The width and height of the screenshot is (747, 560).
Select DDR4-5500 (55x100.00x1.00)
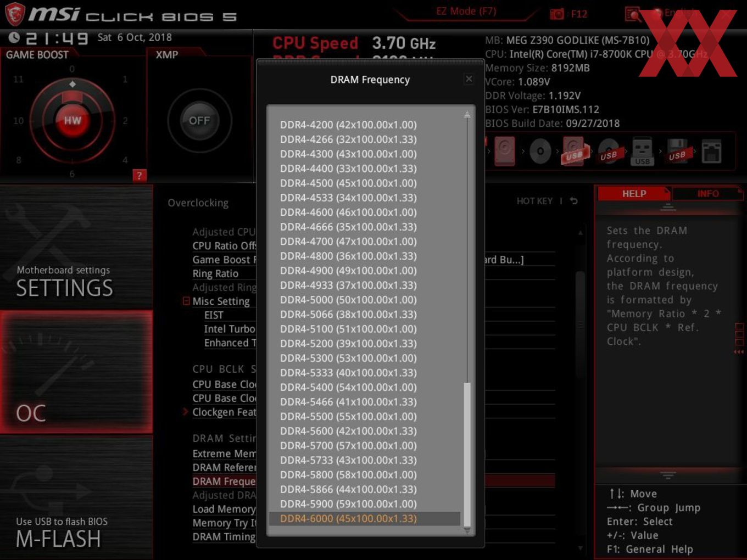(364, 416)
